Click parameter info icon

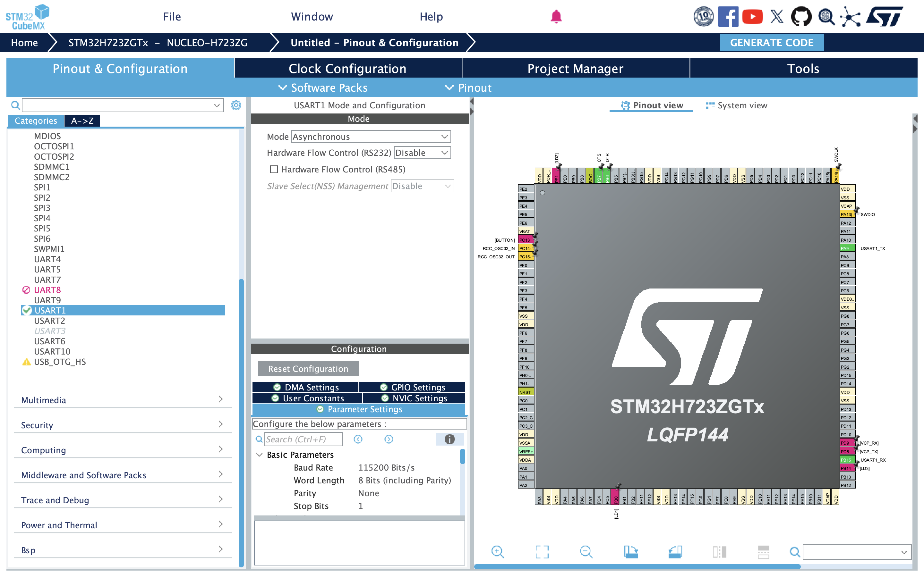[x=449, y=439]
